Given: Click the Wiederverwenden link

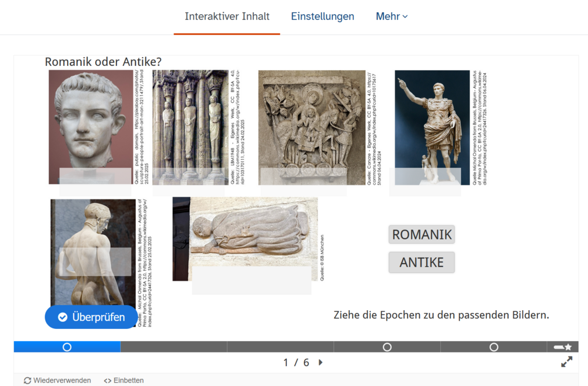Looking at the screenshot, I should 58,380.
